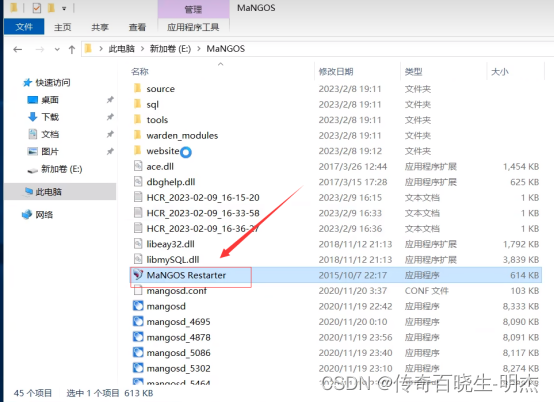The height and width of the screenshot is (402, 554).
Task: Sort by the 类型 (Type) column header
Action: pos(413,72)
